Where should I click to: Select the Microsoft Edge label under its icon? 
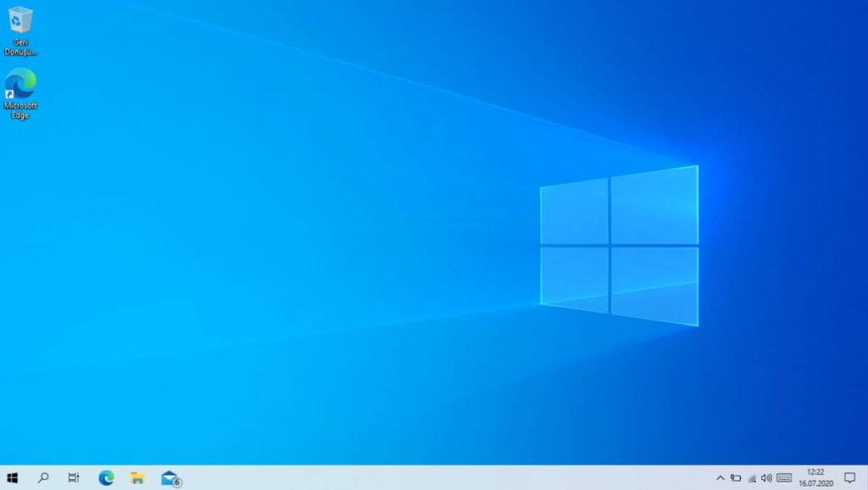coord(20,109)
